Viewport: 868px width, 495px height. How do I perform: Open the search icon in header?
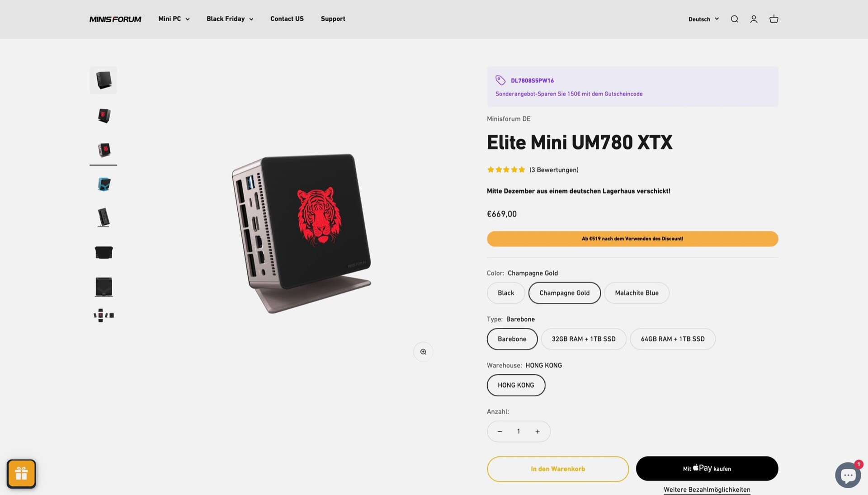click(734, 19)
